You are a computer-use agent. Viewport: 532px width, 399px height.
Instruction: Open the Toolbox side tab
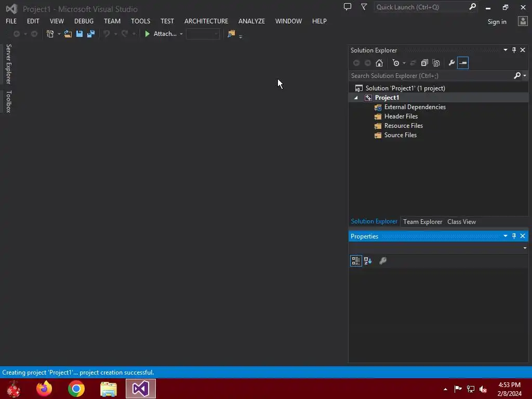tap(8, 101)
